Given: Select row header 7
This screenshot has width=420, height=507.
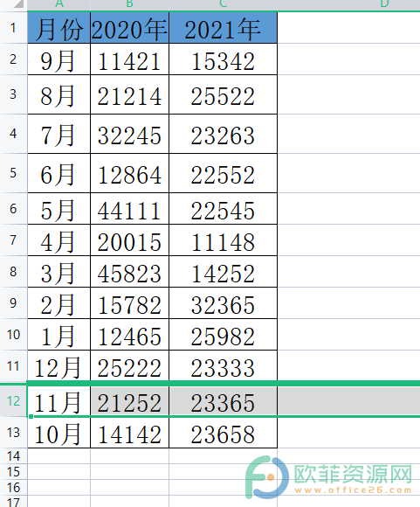Looking at the screenshot, I should click(x=13, y=240).
